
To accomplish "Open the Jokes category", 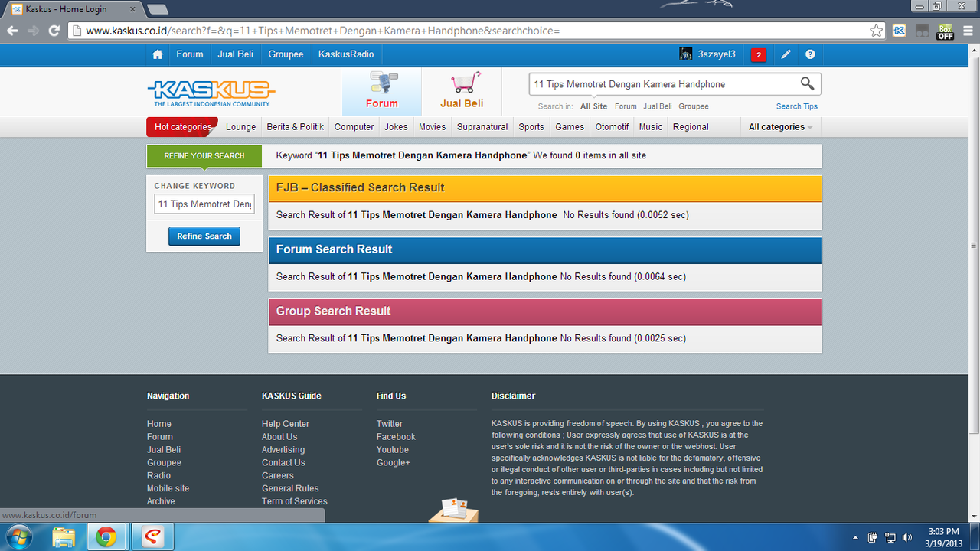I will point(396,127).
